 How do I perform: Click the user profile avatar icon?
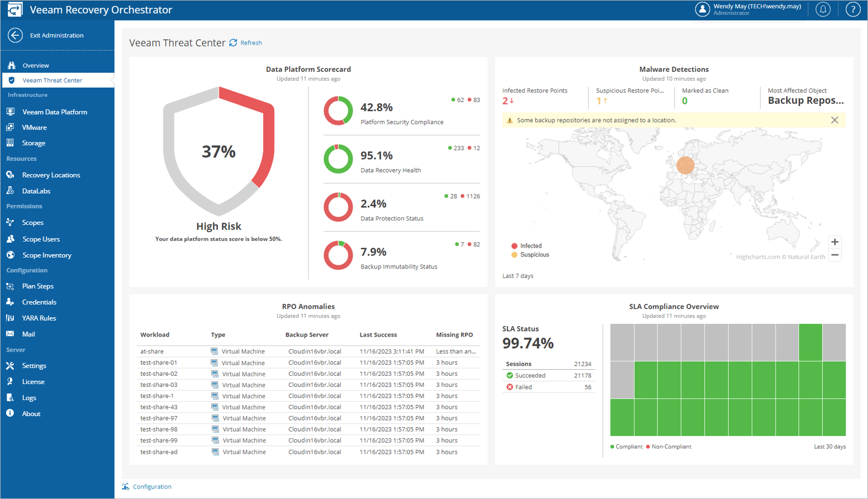[702, 9]
